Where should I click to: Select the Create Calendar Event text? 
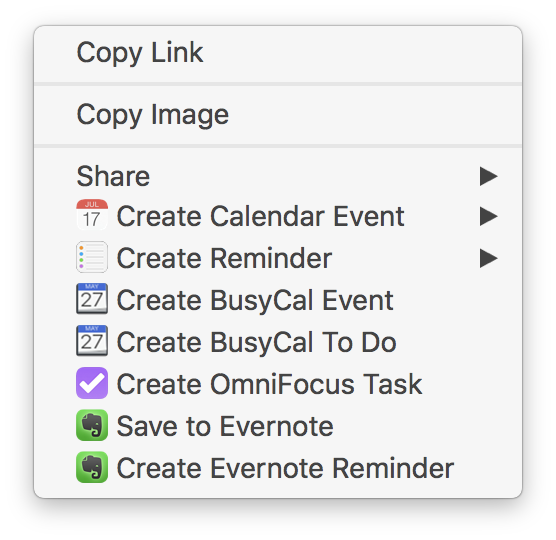click(261, 216)
